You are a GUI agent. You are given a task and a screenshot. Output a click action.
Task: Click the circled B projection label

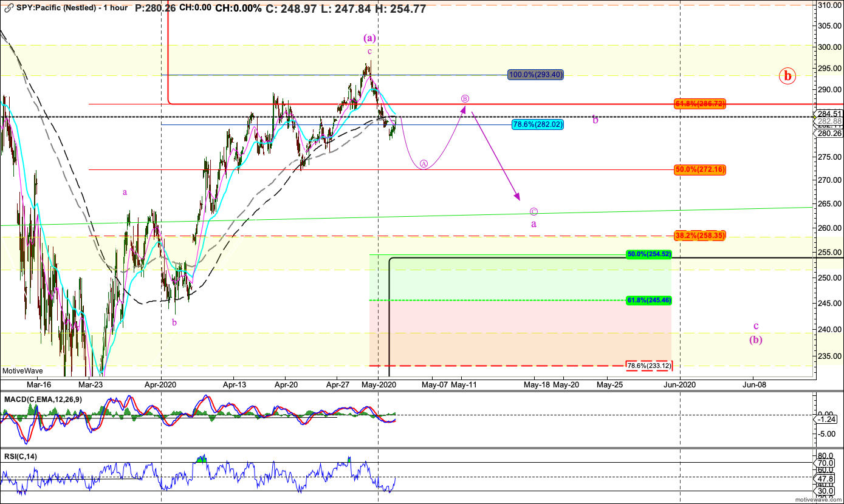[x=465, y=98]
